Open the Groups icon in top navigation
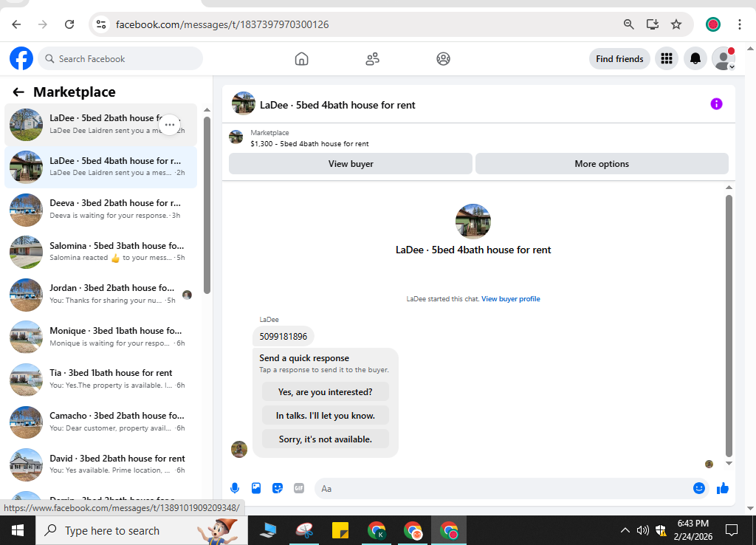 pyautogui.click(x=443, y=59)
